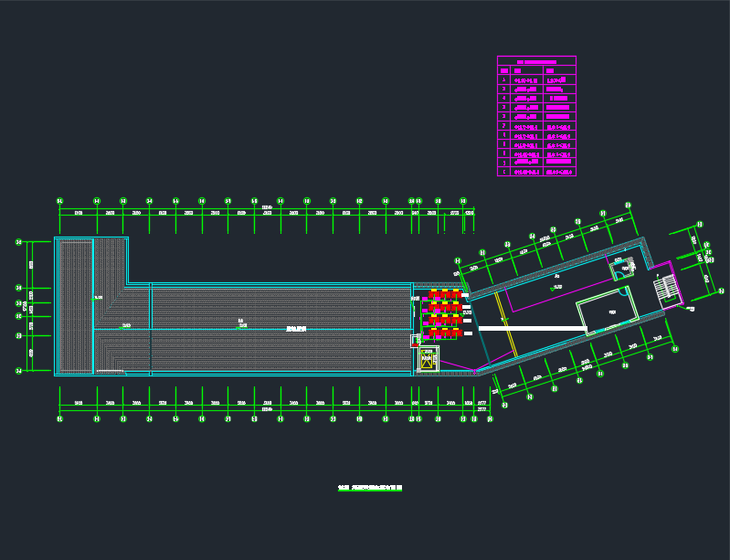Image resolution: width=730 pixels, height=560 pixels.
Task: Select the first top-left grid axis bubble
Action: 59,201
